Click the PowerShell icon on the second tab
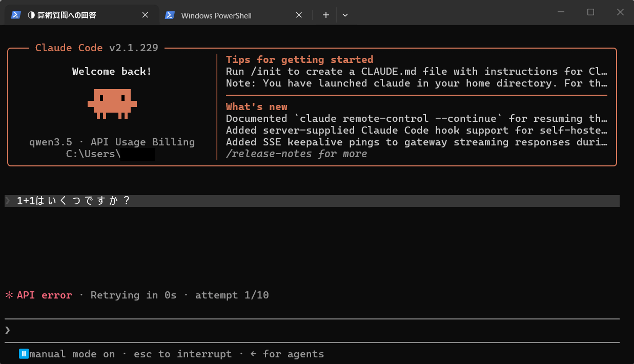The height and width of the screenshot is (364, 634). [x=170, y=15]
